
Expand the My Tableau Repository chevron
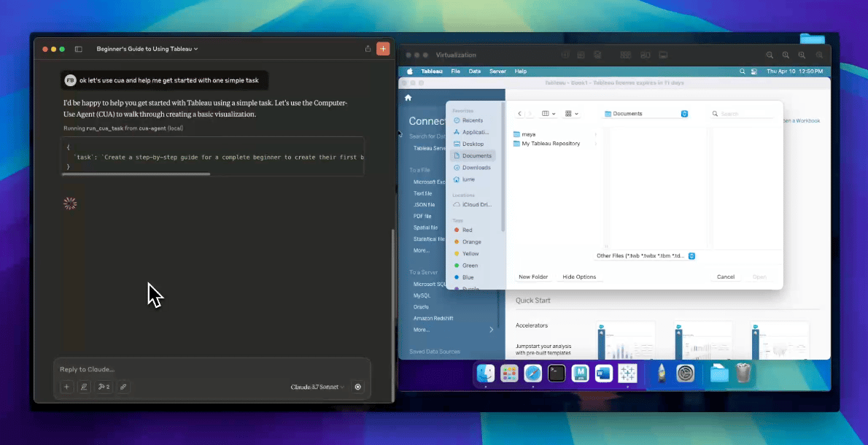tap(596, 144)
